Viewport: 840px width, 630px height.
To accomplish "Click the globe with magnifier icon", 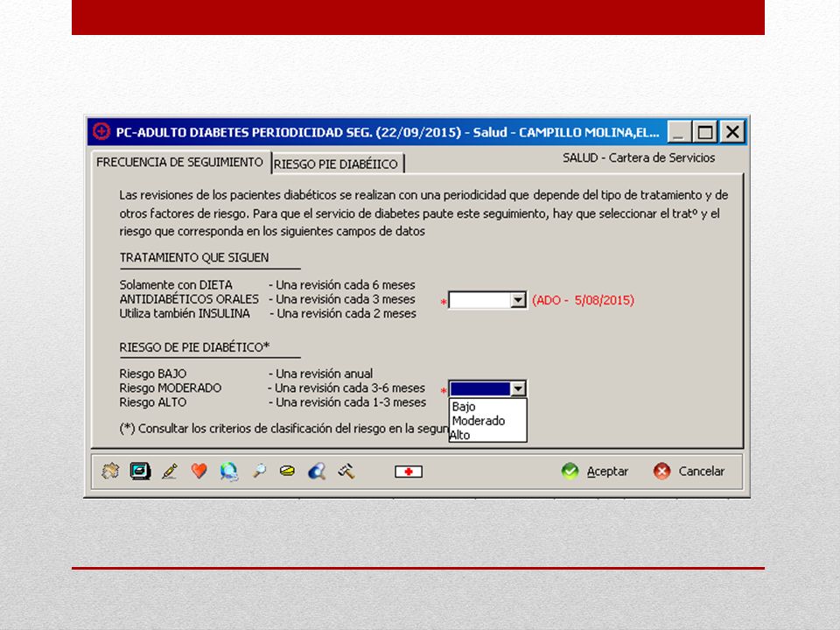I will (228, 472).
